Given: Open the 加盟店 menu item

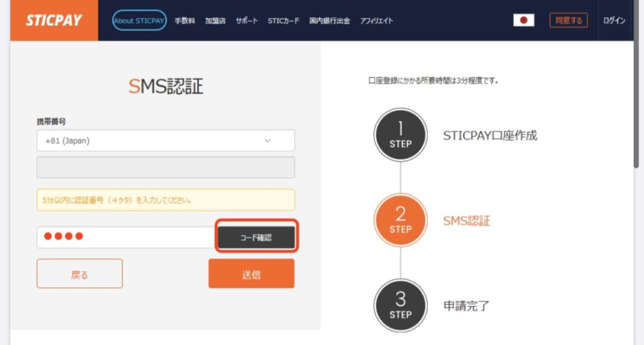Looking at the screenshot, I should 215,21.
